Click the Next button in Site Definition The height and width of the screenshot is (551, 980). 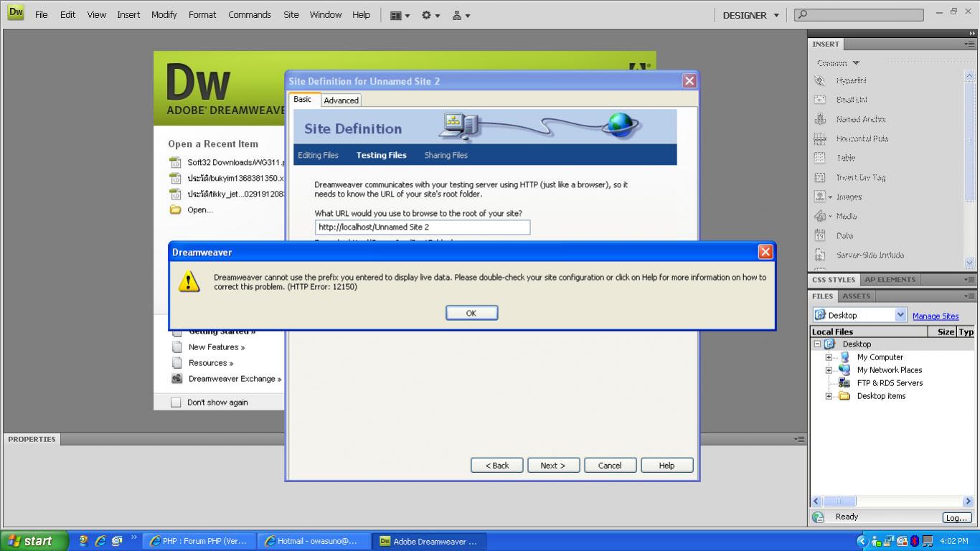(553, 465)
